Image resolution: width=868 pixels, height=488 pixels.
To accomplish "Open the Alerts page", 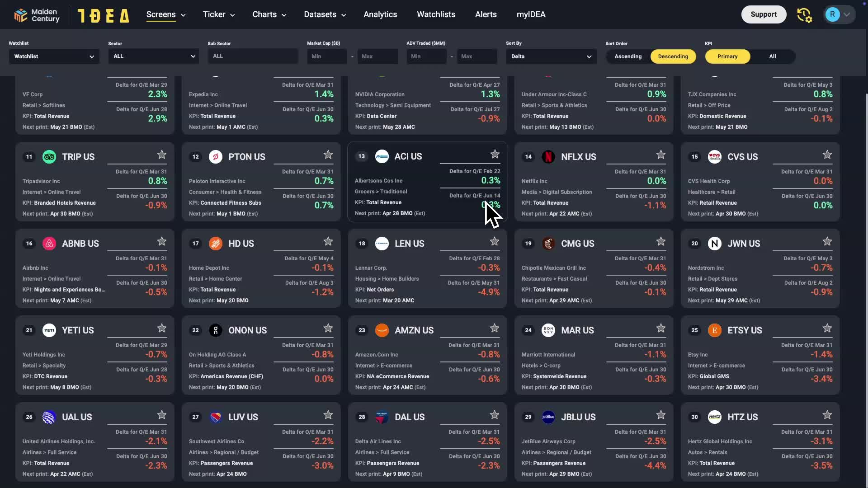I will pos(486,14).
